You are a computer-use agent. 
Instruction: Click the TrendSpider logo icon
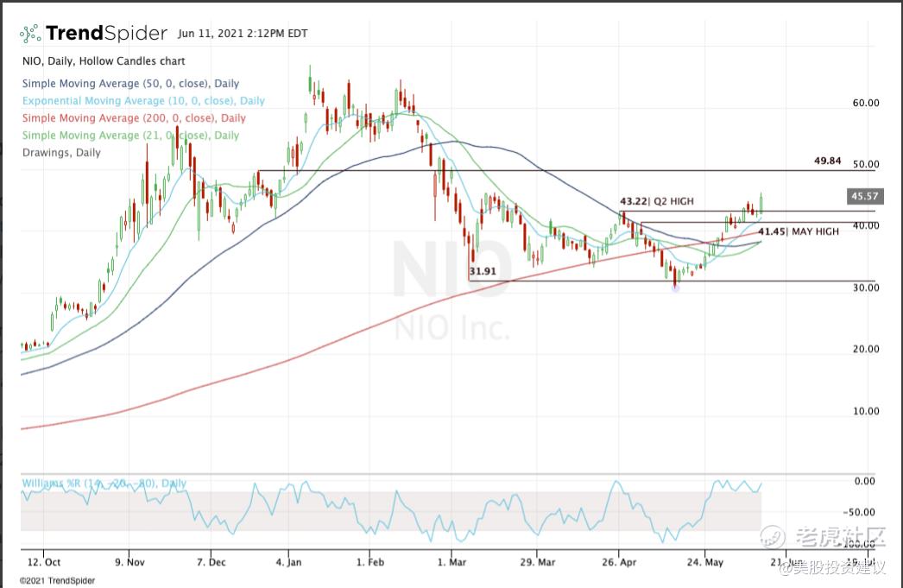pyautogui.click(x=30, y=34)
